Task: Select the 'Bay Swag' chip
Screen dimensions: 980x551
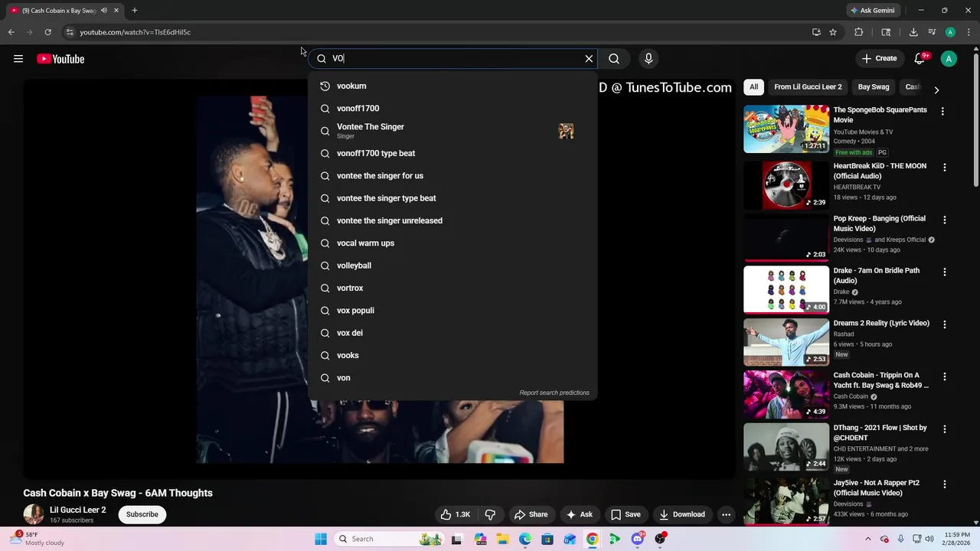Action: click(874, 87)
